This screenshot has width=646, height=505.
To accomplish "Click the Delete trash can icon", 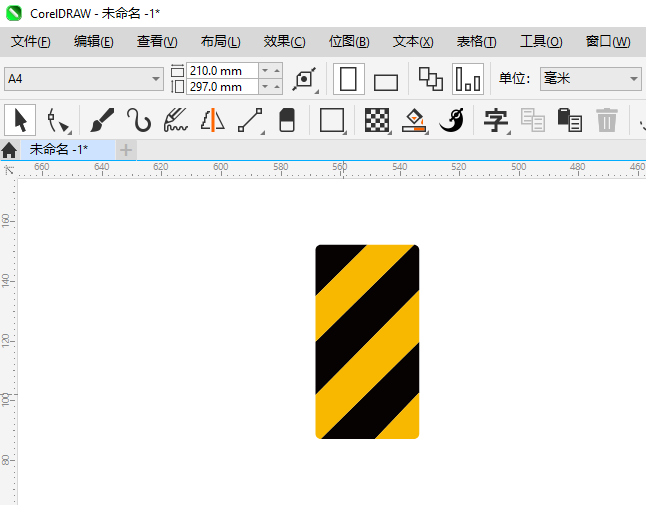I will click(607, 120).
